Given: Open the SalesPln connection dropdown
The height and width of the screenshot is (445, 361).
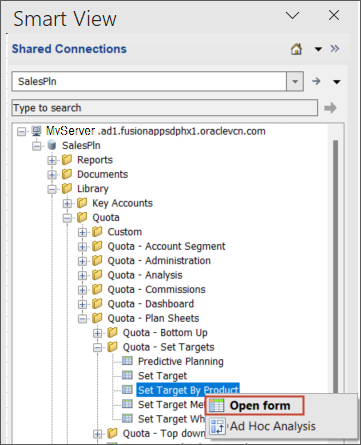Looking at the screenshot, I should pos(295,81).
